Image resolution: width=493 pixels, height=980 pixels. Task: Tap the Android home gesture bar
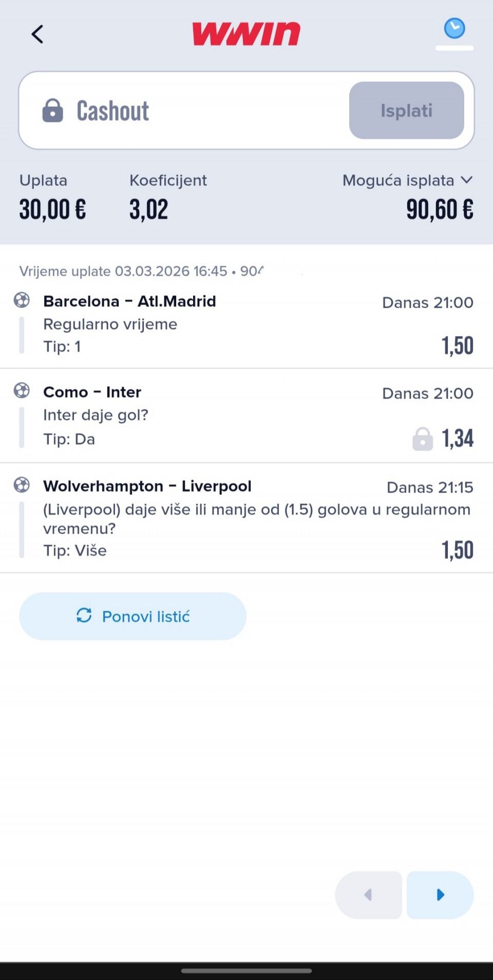(x=246, y=970)
